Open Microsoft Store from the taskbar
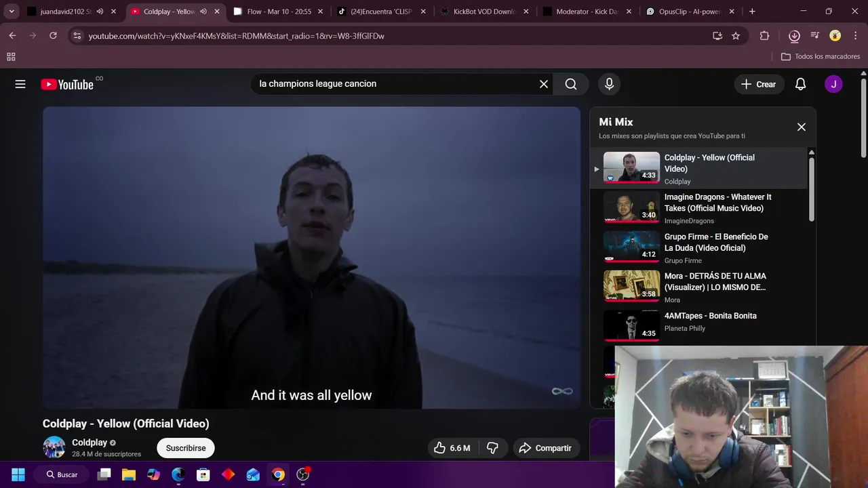 coord(203,474)
